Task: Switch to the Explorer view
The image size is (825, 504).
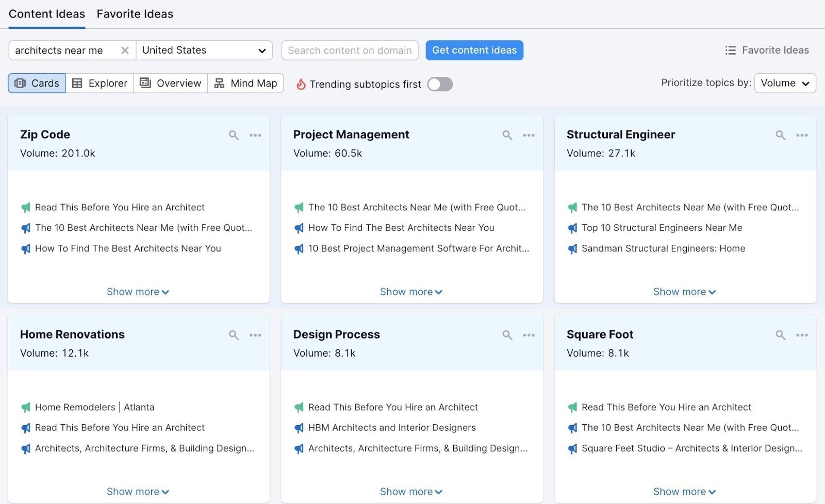Action: (100, 83)
